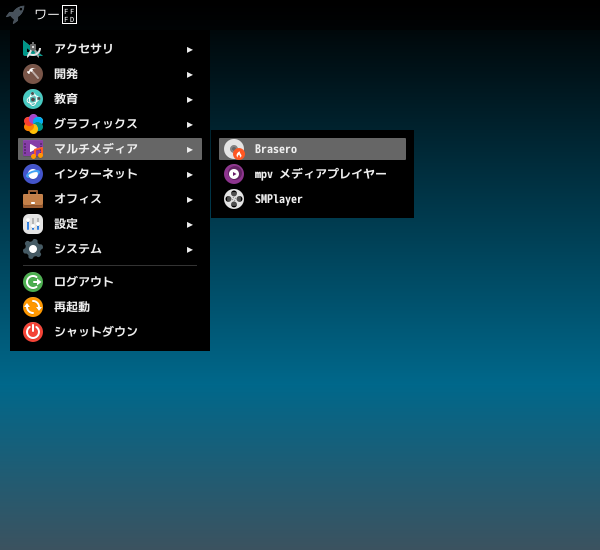The width and height of the screenshot is (600, 550).
Task: Expand the インターネット submenu arrow
Action: [189, 175]
